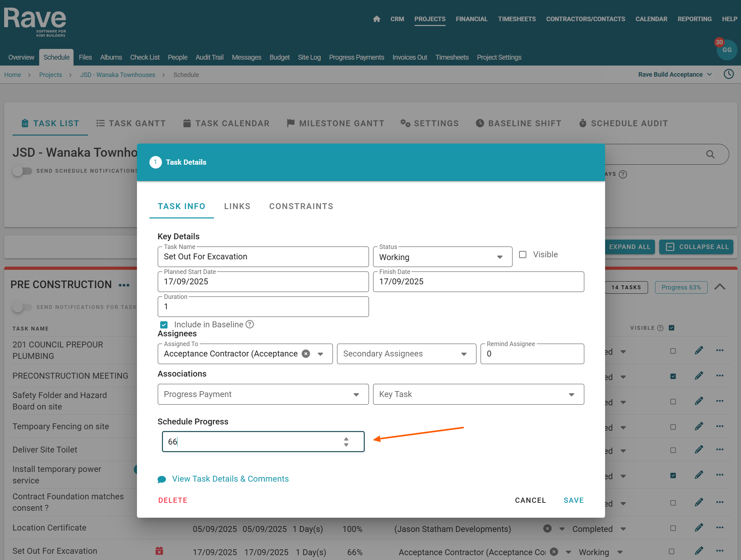This screenshot has height=560, width=741.
Task: Click help icon next to Include in Baseline
Action: pyautogui.click(x=250, y=324)
